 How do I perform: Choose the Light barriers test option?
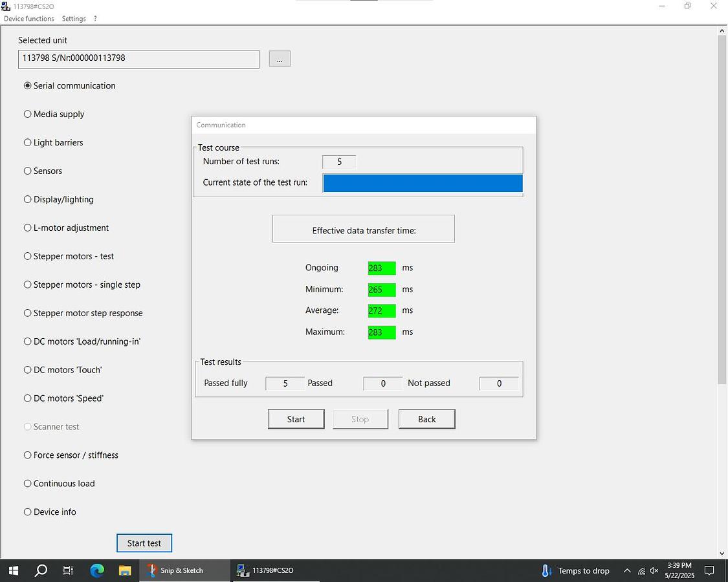click(x=28, y=142)
